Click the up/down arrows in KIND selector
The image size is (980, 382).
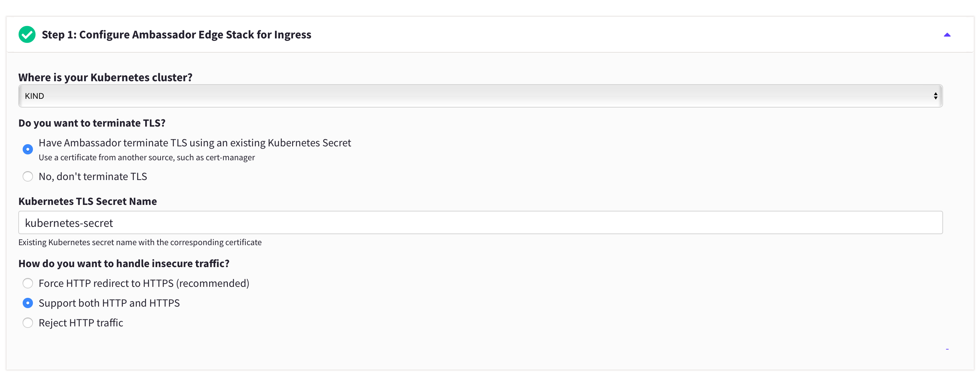pos(936,95)
